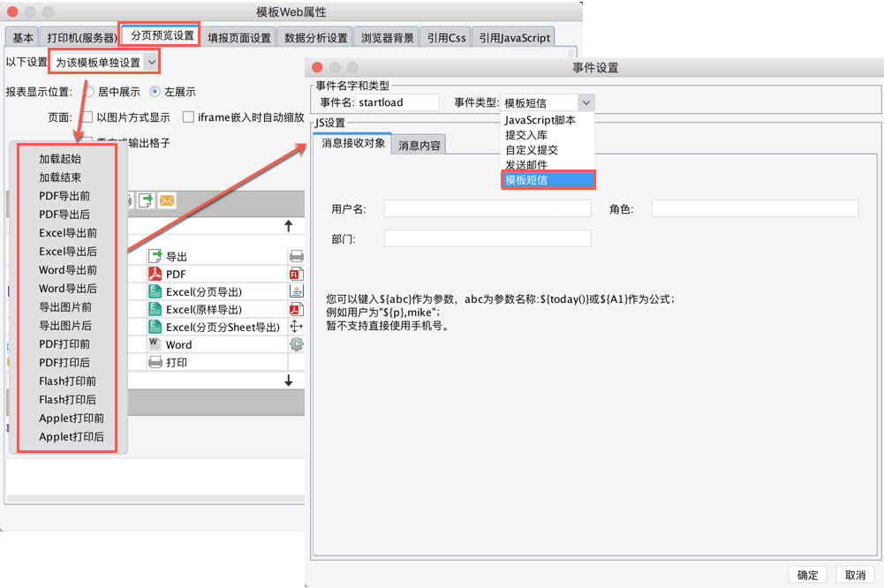
Task: Switch to the 分页预览设置 tab
Action: pyautogui.click(x=162, y=35)
